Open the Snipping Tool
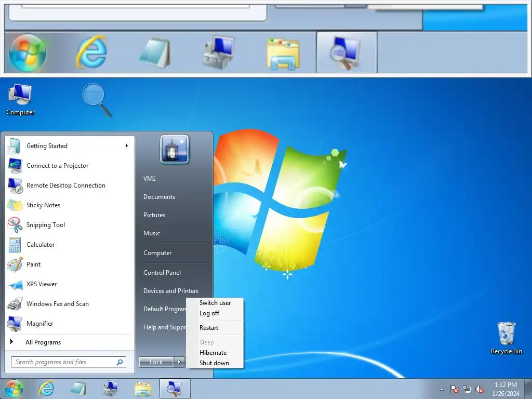 click(x=70, y=224)
